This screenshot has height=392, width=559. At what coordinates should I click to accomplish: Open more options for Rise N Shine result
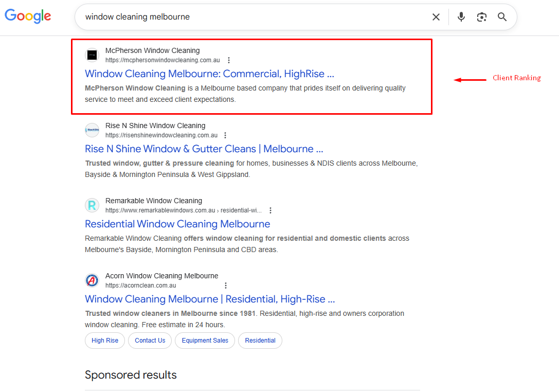click(225, 135)
